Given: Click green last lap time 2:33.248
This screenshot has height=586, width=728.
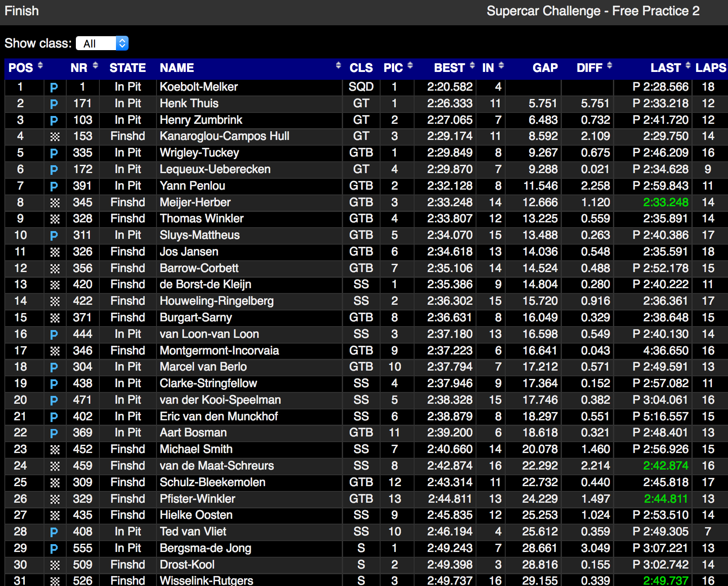Looking at the screenshot, I should pos(666,202).
